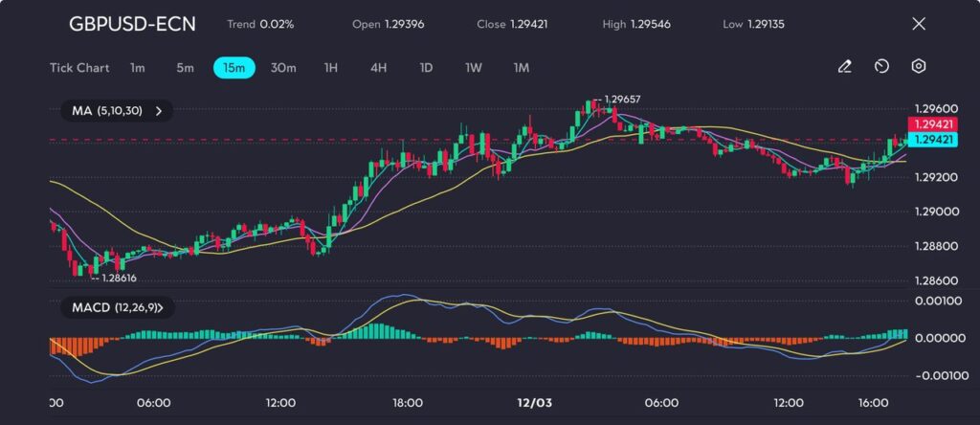Click the 1.29657 high price marker

620,100
